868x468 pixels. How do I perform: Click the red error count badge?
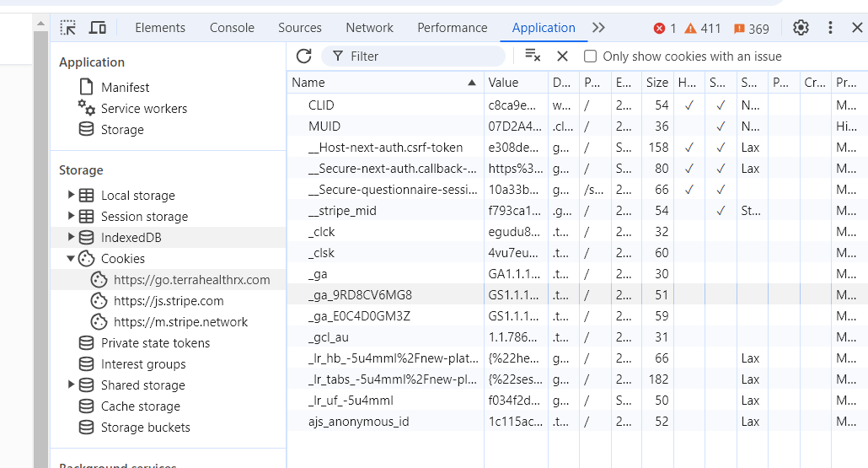point(665,29)
